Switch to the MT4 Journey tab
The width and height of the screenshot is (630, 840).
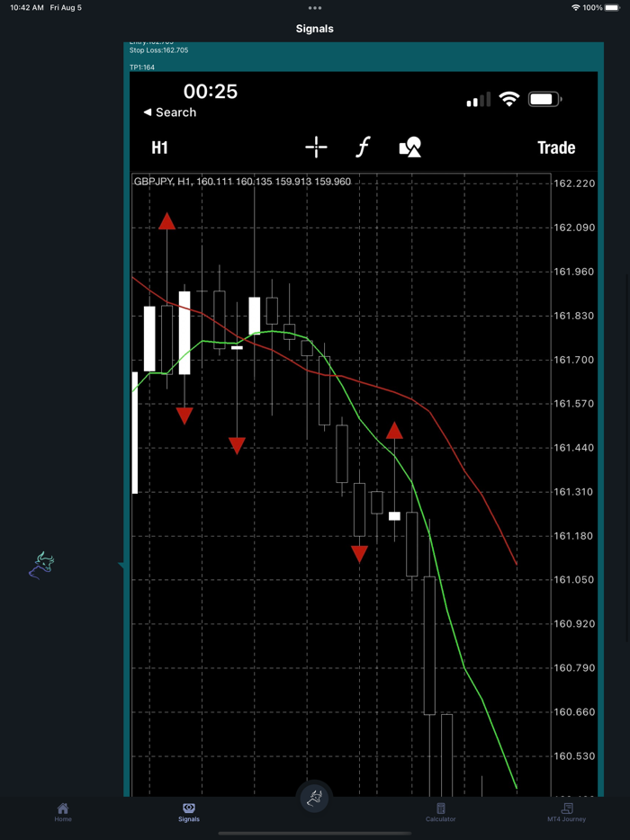567,812
